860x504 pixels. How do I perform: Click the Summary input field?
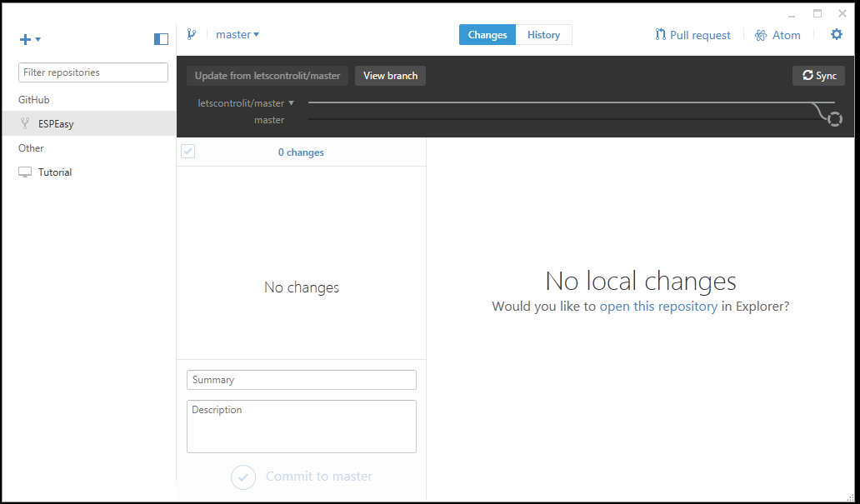coord(302,380)
